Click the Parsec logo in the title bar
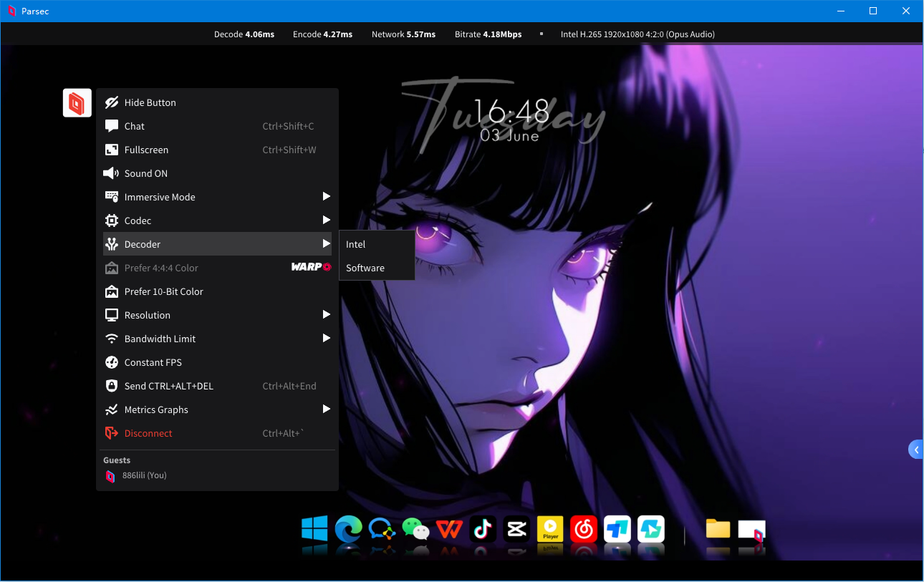924x582 pixels. (11, 11)
